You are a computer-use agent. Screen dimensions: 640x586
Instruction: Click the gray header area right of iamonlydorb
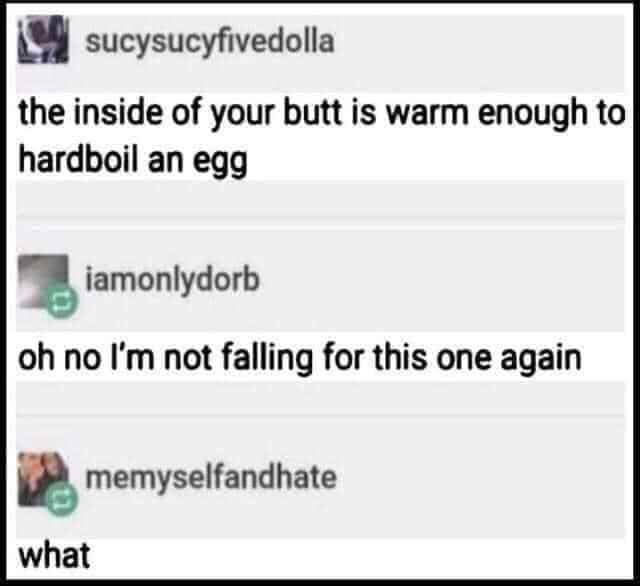coord(443,280)
